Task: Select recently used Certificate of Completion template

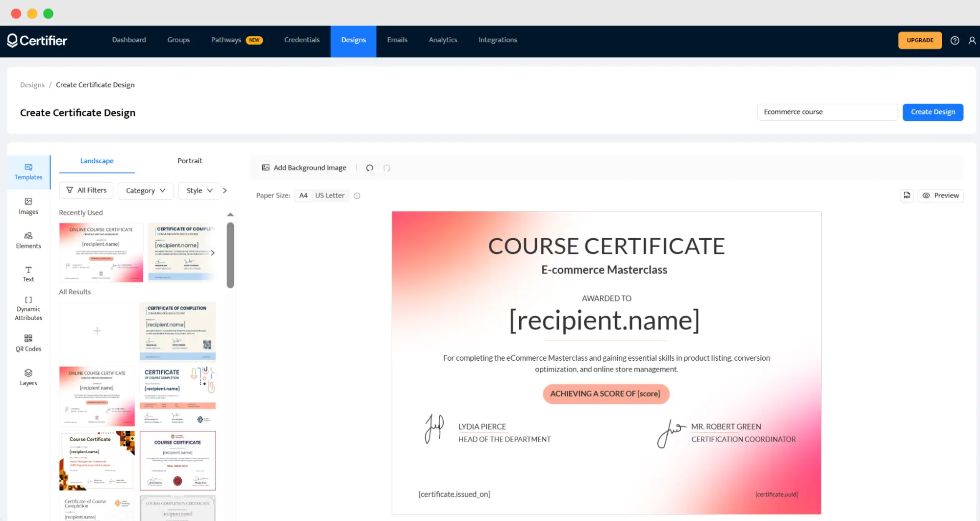Action: click(x=181, y=252)
